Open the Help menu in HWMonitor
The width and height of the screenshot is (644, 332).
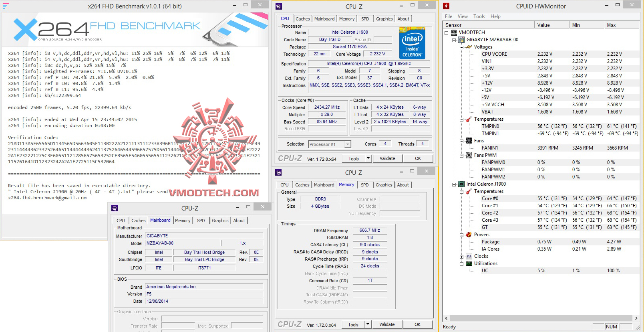coord(495,16)
